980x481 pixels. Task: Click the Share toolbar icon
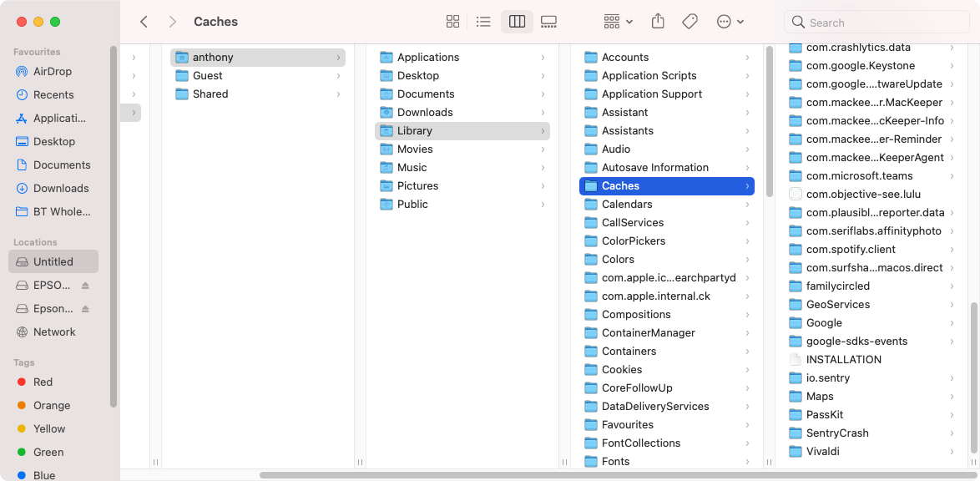[x=658, y=22]
